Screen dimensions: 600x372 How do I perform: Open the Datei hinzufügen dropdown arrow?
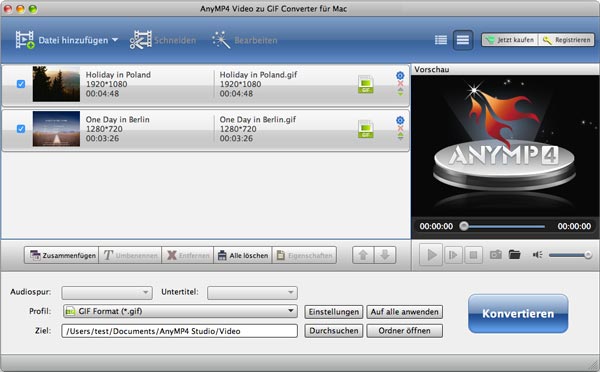115,40
